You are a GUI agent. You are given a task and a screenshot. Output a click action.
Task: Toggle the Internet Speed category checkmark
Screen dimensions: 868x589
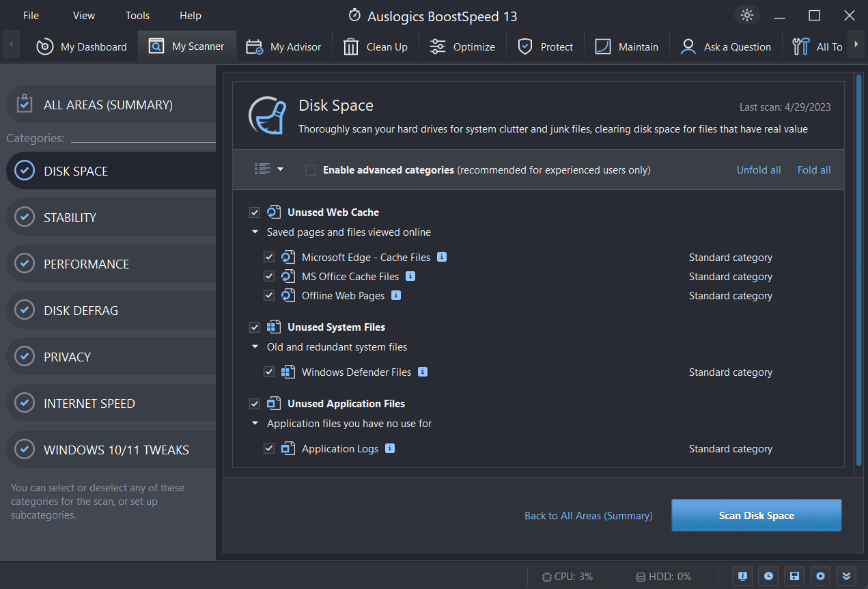tap(25, 403)
